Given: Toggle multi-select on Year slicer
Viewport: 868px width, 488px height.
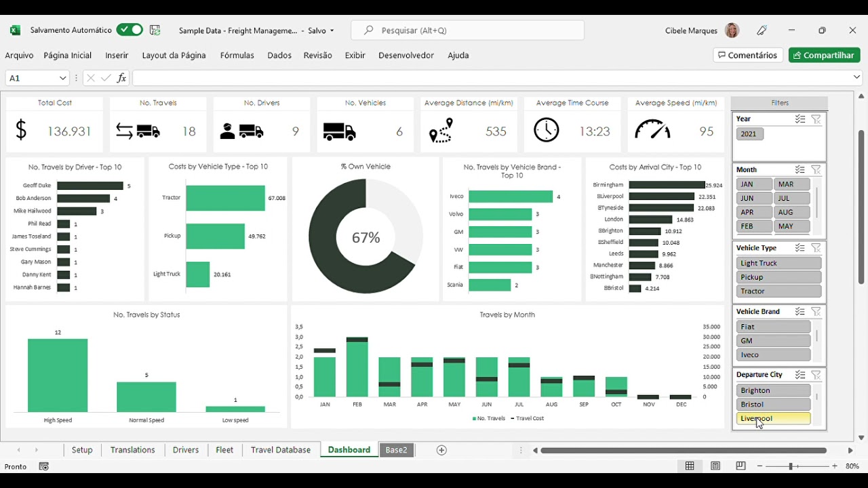Looking at the screenshot, I should pyautogui.click(x=800, y=119).
